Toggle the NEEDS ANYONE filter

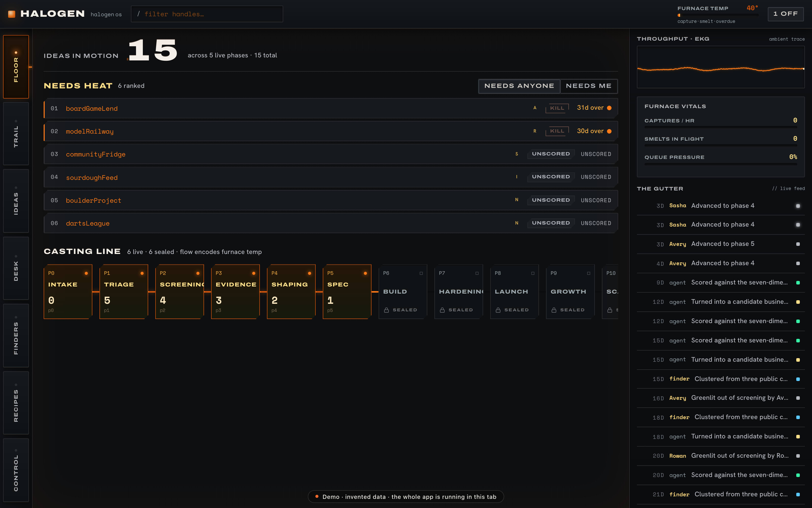coord(519,86)
